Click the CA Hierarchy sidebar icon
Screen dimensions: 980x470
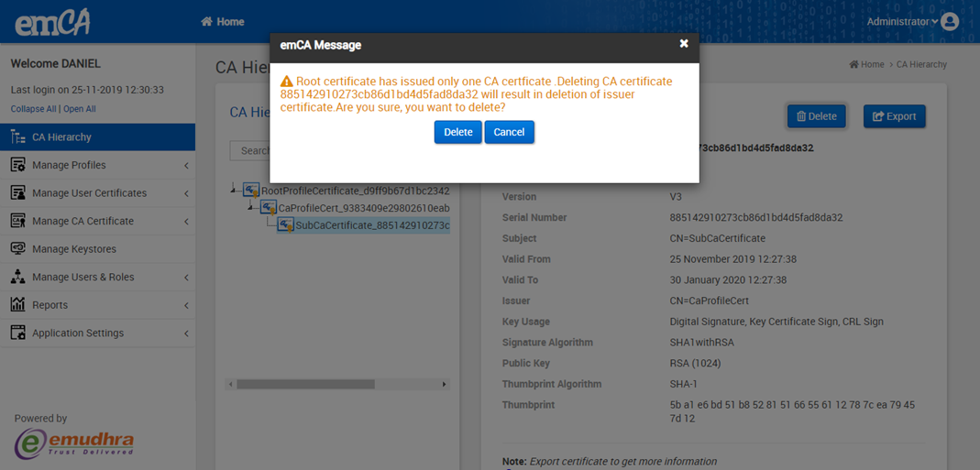[17, 137]
